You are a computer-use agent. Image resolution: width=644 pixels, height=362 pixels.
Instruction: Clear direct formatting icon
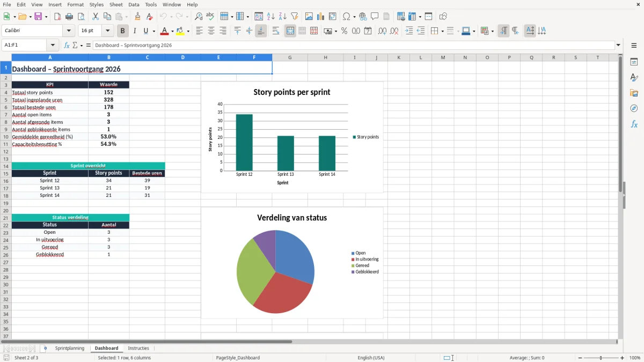click(x=150, y=17)
